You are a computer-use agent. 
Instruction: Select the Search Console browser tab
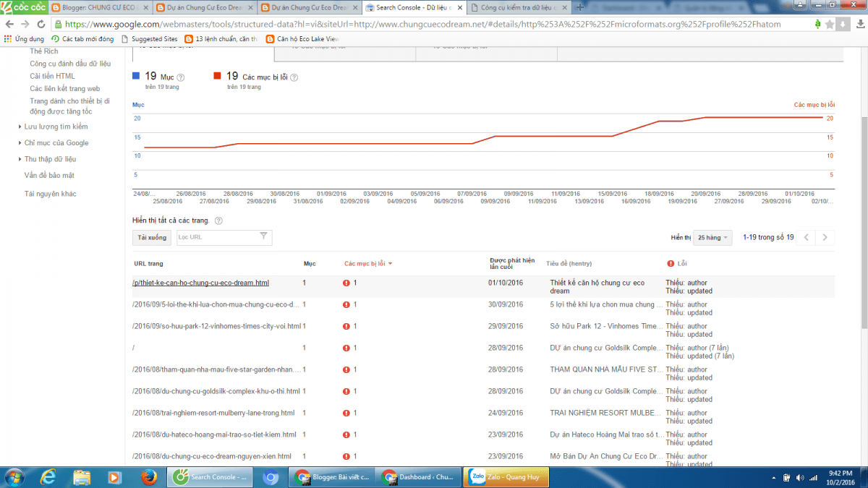pos(414,8)
